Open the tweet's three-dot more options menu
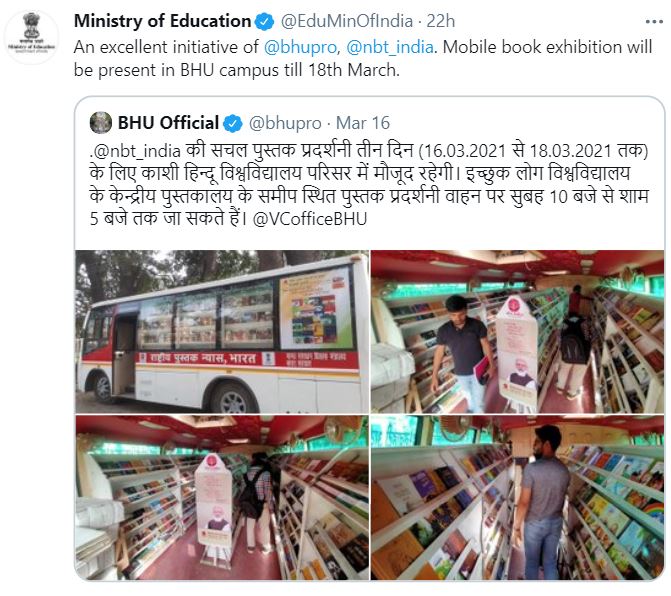This screenshot has width=671, height=596. [x=654, y=21]
